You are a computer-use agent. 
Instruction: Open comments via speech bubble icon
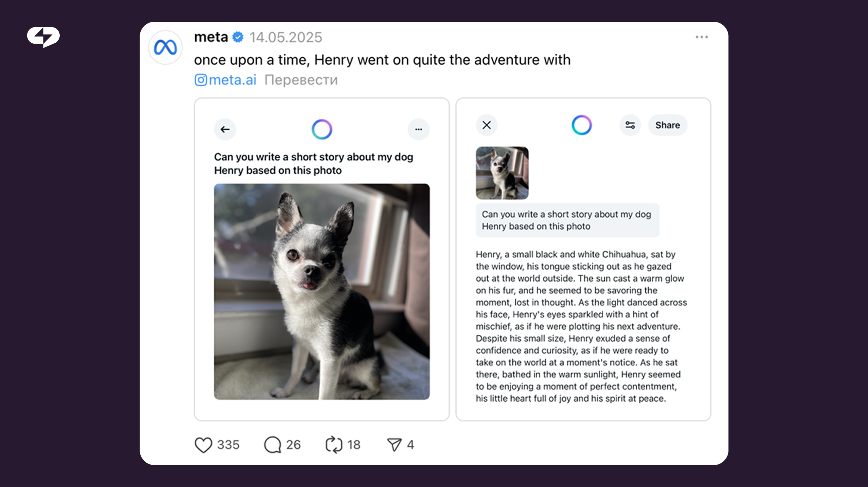273,445
